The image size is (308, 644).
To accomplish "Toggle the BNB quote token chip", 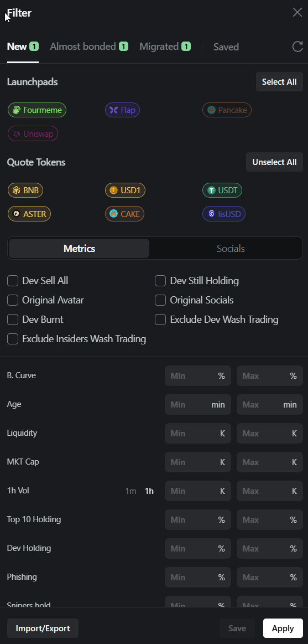I will pos(25,190).
